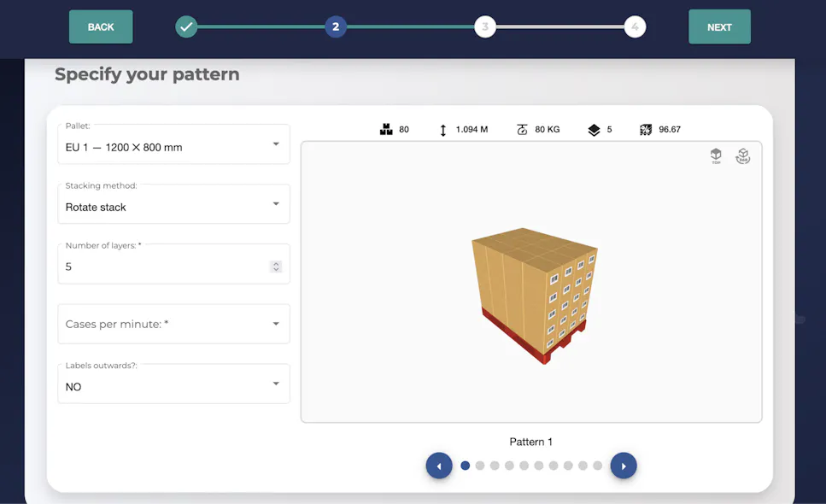The image size is (826, 504).
Task: Select the second pattern dot
Action: [x=480, y=466]
